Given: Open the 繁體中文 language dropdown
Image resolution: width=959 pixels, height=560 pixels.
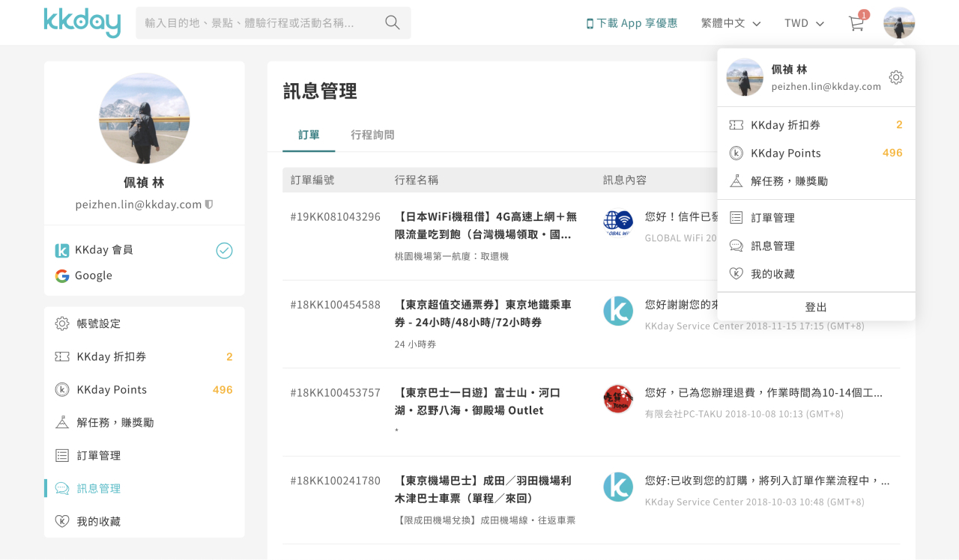Looking at the screenshot, I should click(730, 23).
